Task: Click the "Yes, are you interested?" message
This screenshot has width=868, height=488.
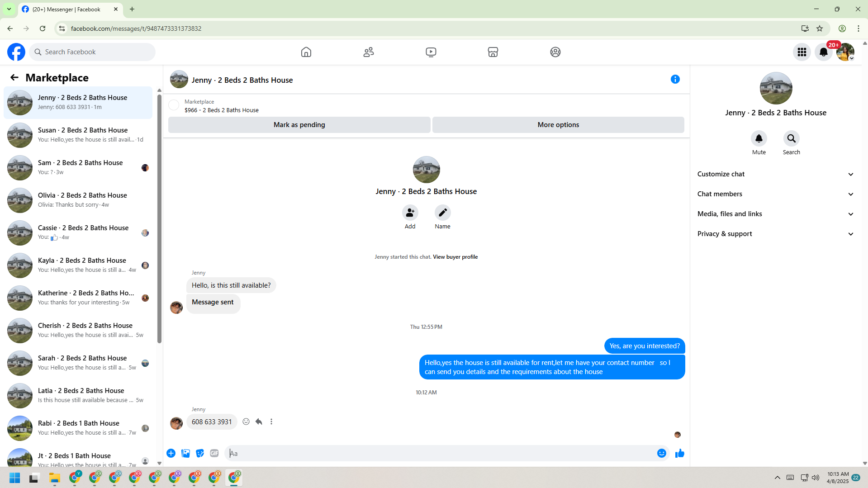Action: point(645,346)
